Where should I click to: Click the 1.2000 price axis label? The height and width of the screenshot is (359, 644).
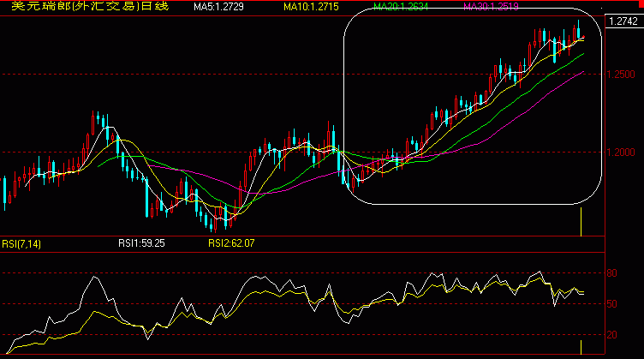point(621,152)
